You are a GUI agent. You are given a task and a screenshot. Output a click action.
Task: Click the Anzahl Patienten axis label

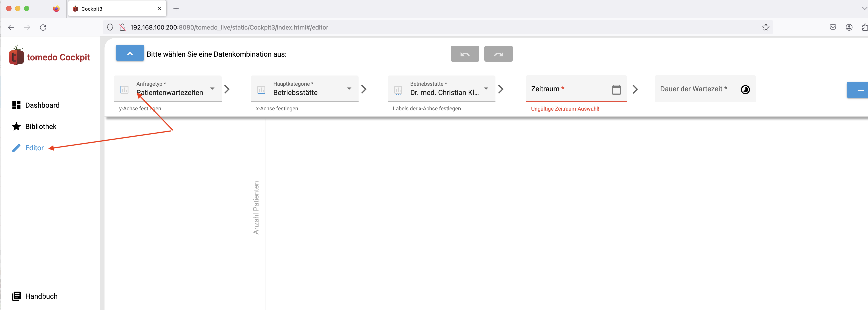[256, 207]
